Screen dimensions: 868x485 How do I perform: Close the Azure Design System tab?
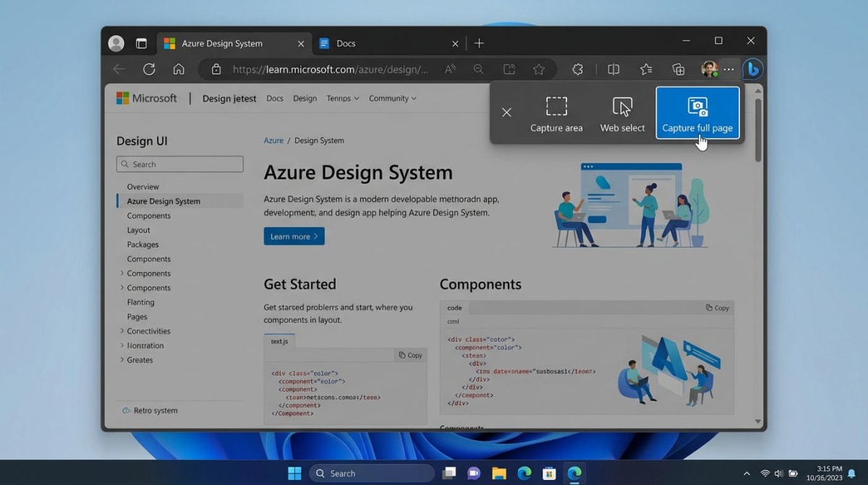click(x=301, y=43)
